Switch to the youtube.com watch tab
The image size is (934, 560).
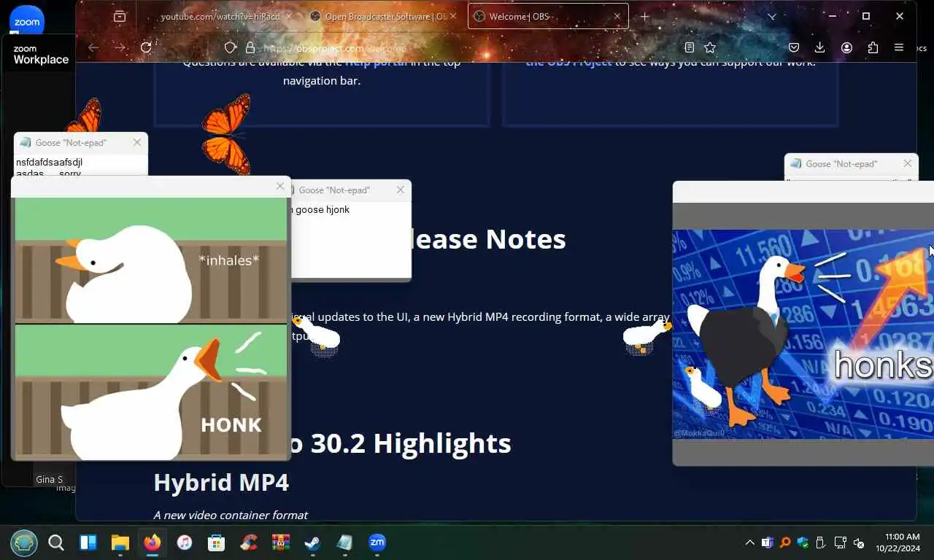click(x=219, y=16)
